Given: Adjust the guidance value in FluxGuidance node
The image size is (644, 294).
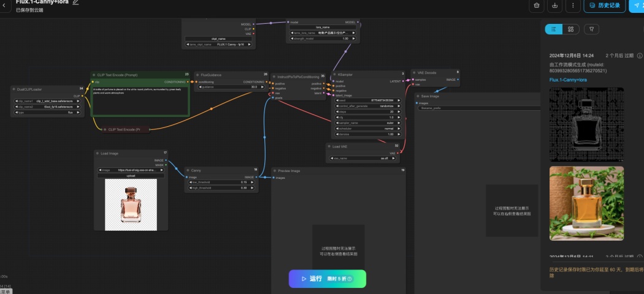Looking at the screenshot, I should click(232, 87).
